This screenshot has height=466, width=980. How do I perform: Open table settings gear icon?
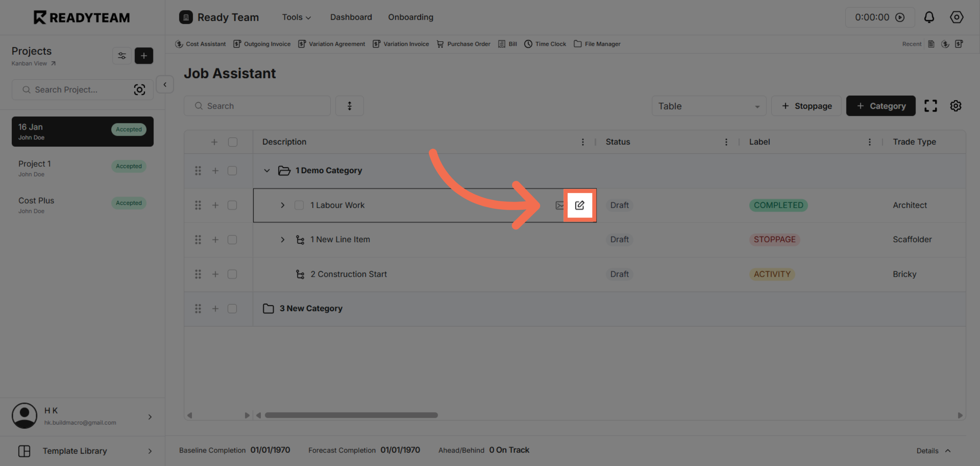tap(955, 105)
